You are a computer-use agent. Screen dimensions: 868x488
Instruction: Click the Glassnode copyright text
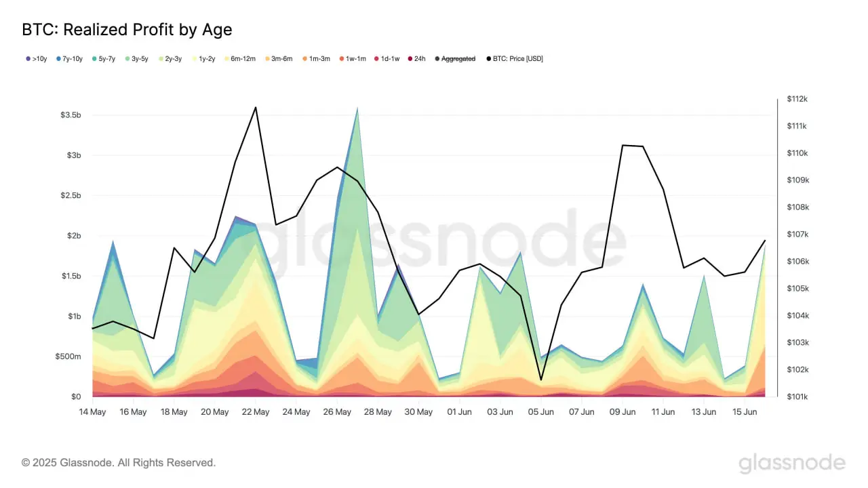[119, 463]
